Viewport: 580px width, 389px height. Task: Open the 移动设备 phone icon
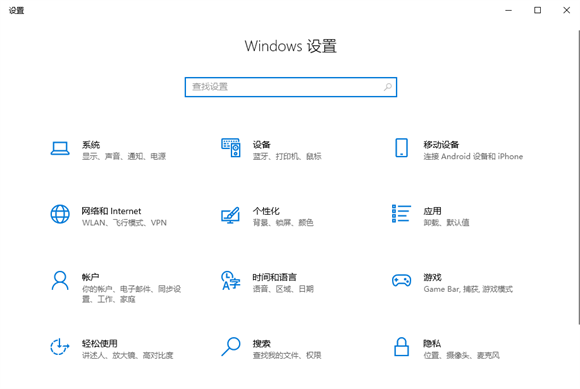(401, 148)
